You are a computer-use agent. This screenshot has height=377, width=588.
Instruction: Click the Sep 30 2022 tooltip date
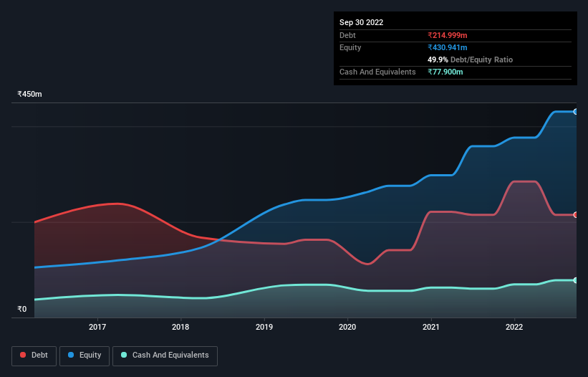pyautogui.click(x=361, y=22)
